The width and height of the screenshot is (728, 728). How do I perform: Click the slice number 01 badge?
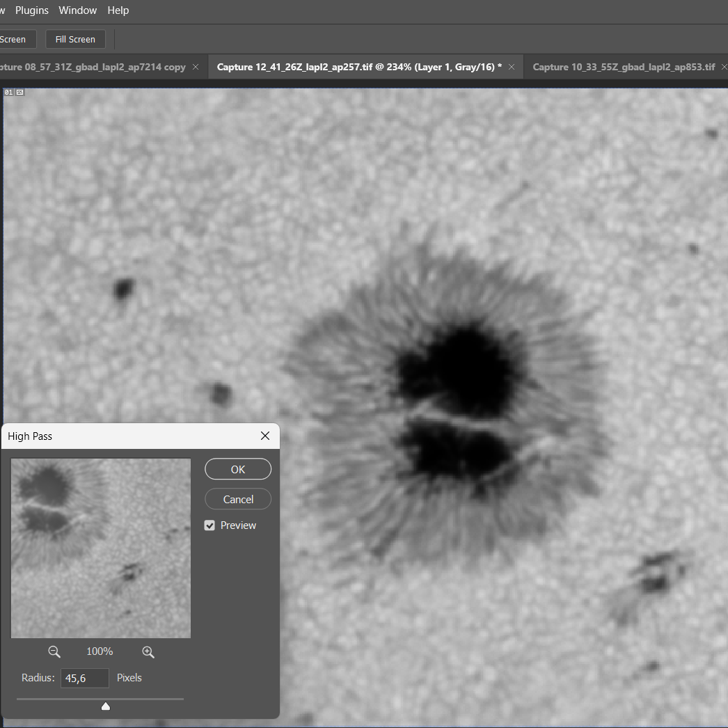click(8, 92)
